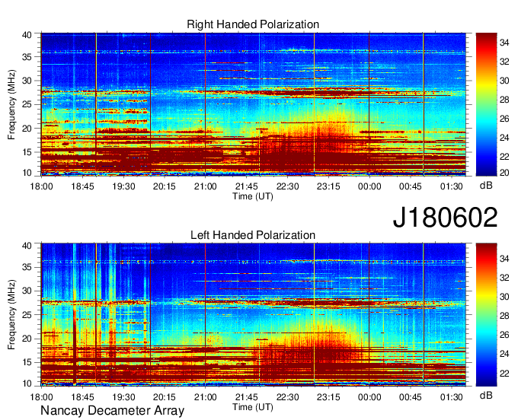
Task: Click the 'Nancay Decameter Array' caption
Action: click(x=112, y=411)
